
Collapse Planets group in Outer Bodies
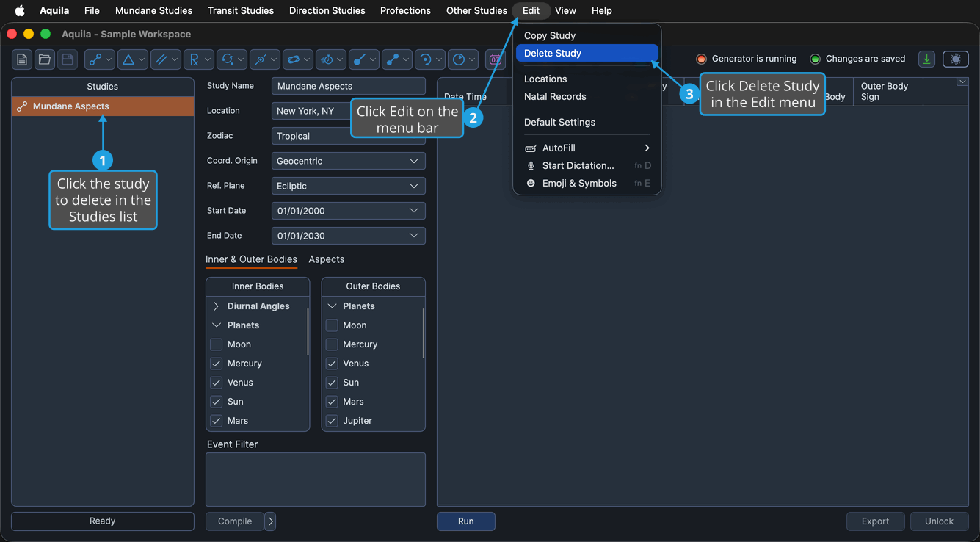point(332,306)
